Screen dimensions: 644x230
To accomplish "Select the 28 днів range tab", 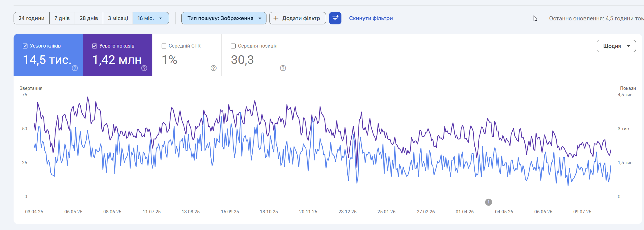I will [89, 18].
